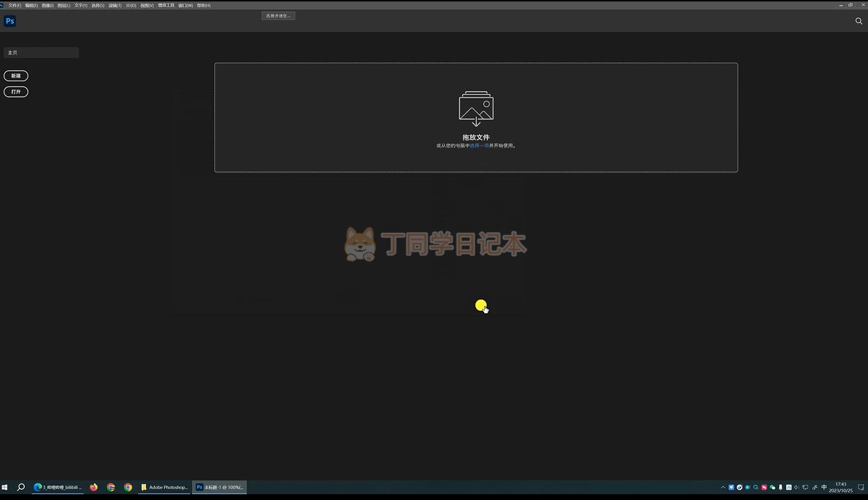The height and width of the screenshot is (500, 868).
Task: Click the WeChat tray icon
Action: tap(772, 488)
